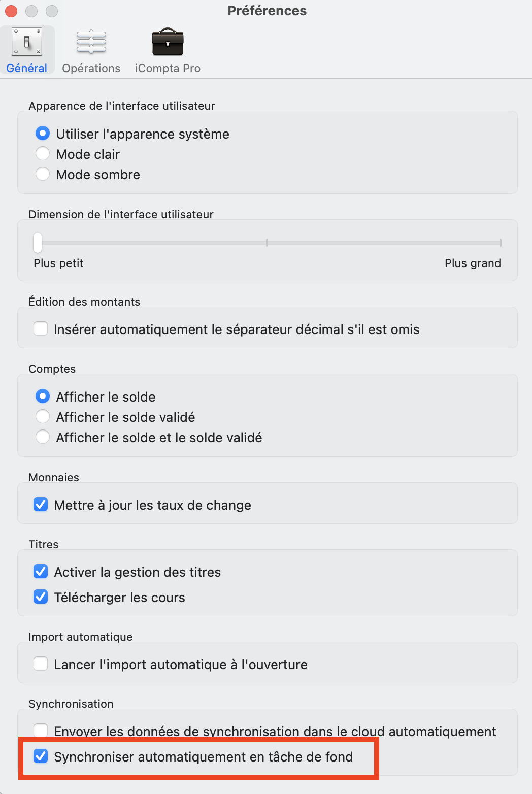Select Afficher le solde et le solde validé
The image size is (532, 794).
(x=43, y=437)
